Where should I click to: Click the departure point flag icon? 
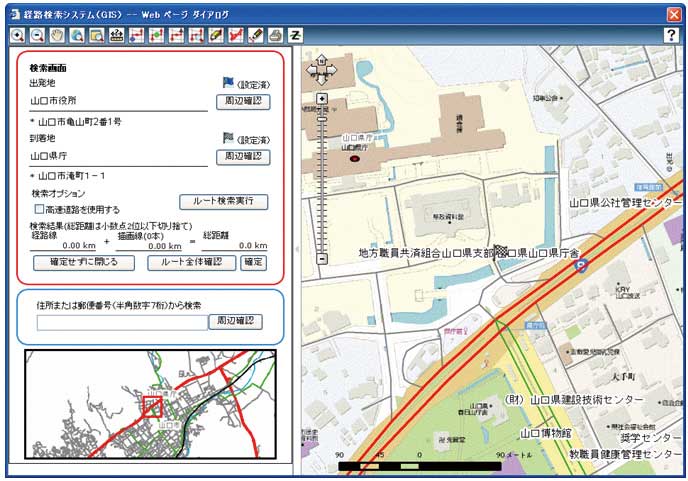227,84
